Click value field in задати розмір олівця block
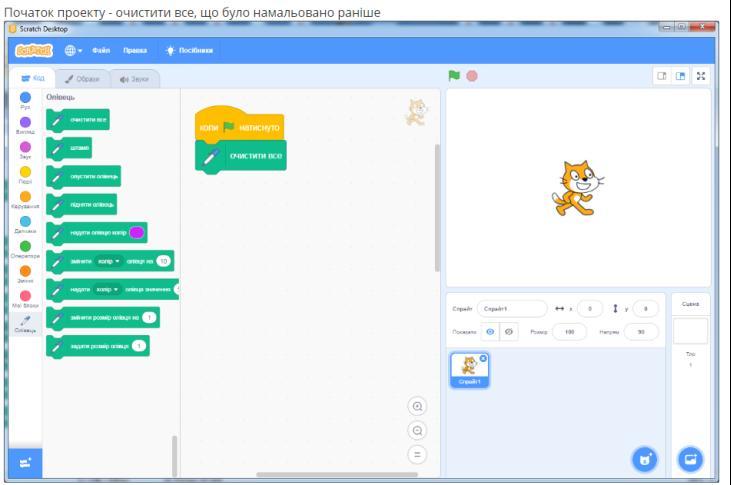The image size is (731, 485). 139,346
